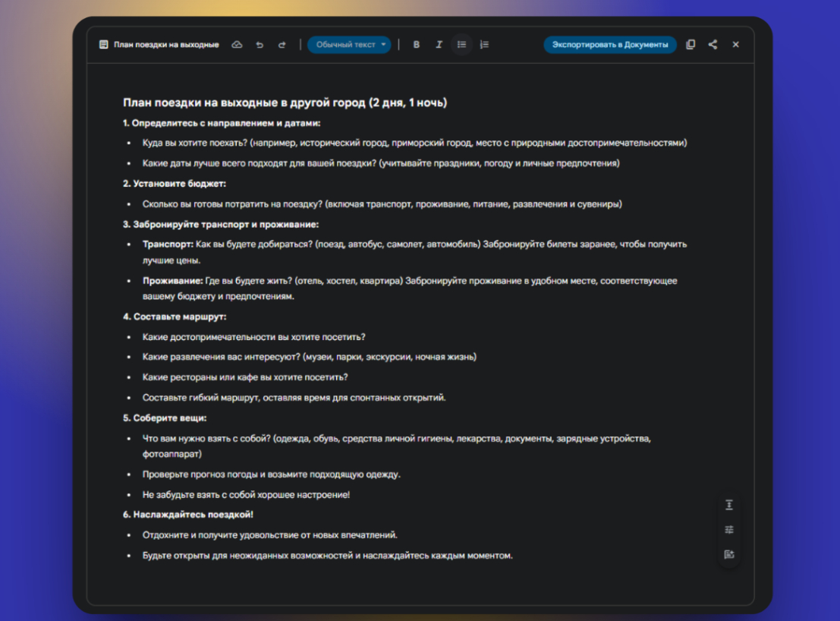This screenshot has width=840, height=621.
Task: Click heading 4. Составьте маршрут
Action: point(175,317)
